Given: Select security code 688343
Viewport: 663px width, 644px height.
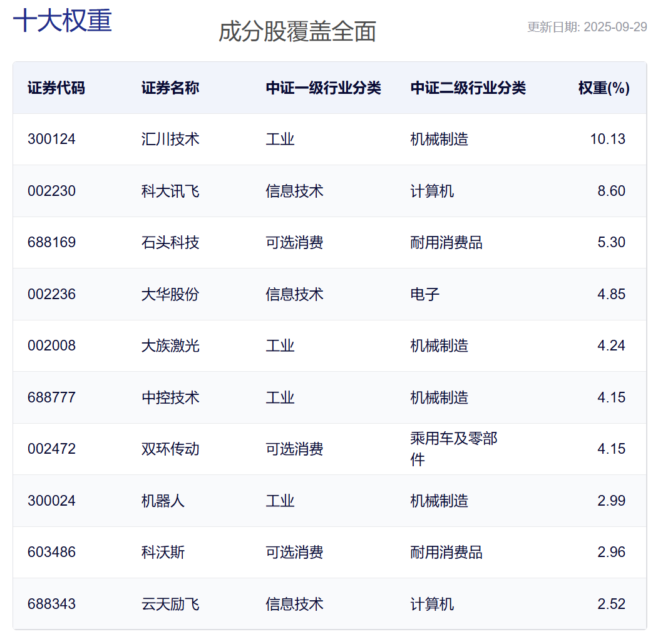Looking at the screenshot, I should 51,605.
